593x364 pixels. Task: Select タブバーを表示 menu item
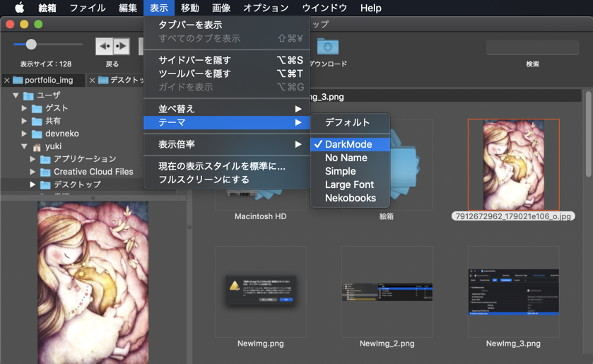click(x=227, y=25)
